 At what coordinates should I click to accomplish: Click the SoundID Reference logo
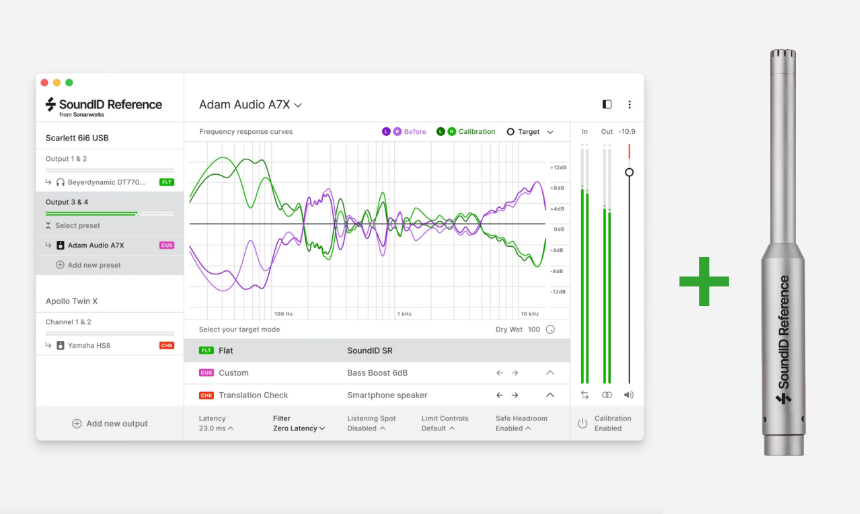pyautogui.click(x=104, y=106)
